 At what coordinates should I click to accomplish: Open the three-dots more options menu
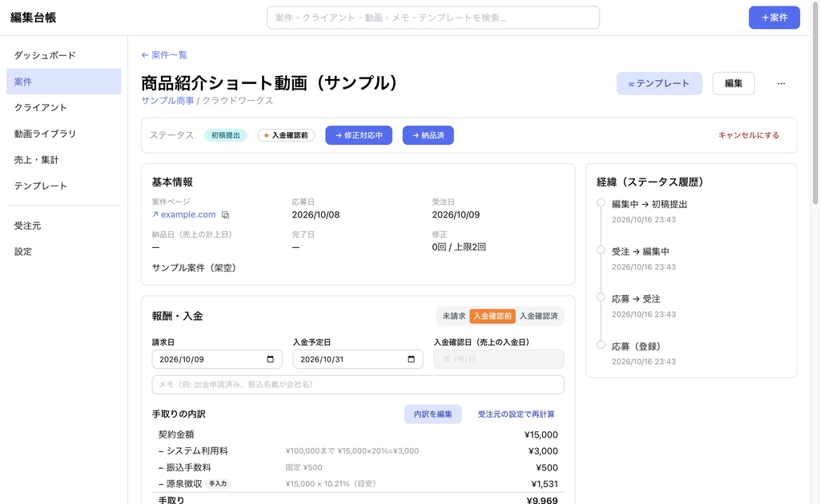781,83
